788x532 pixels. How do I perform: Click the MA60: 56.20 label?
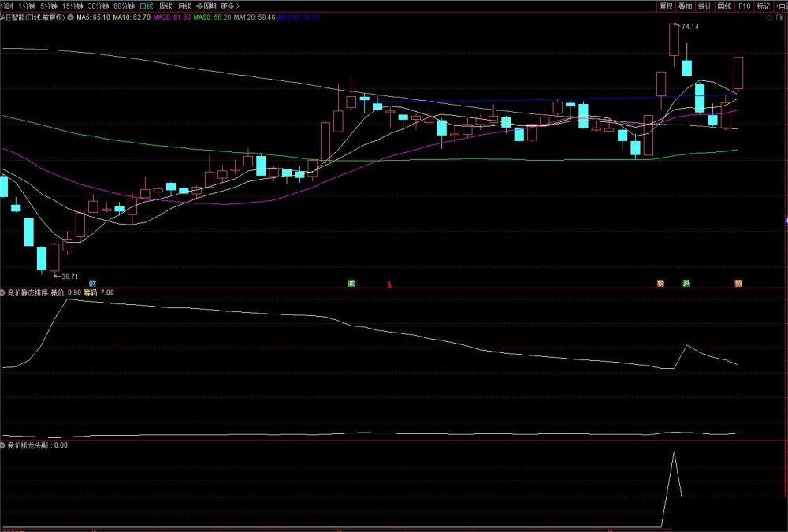click(x=212, y=17)
